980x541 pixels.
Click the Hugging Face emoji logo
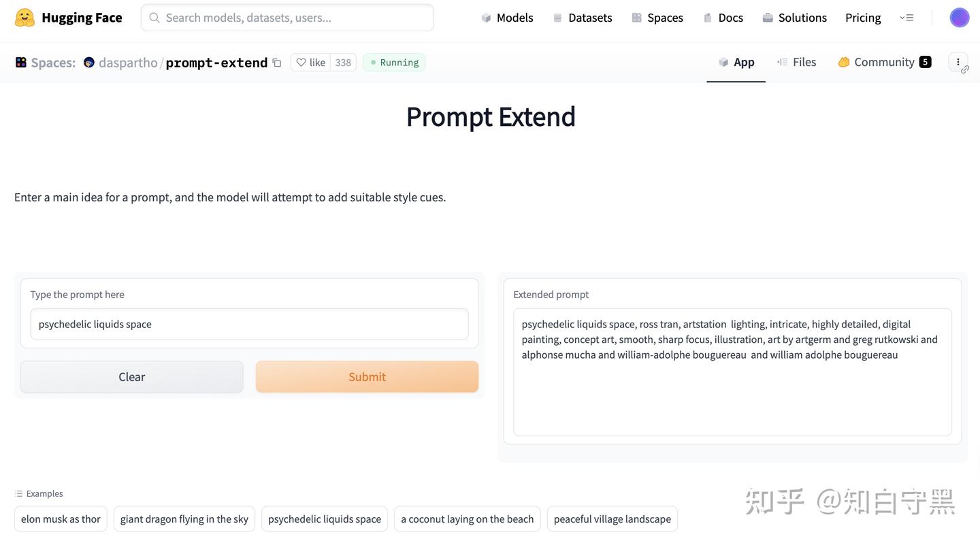click(24, 16)
